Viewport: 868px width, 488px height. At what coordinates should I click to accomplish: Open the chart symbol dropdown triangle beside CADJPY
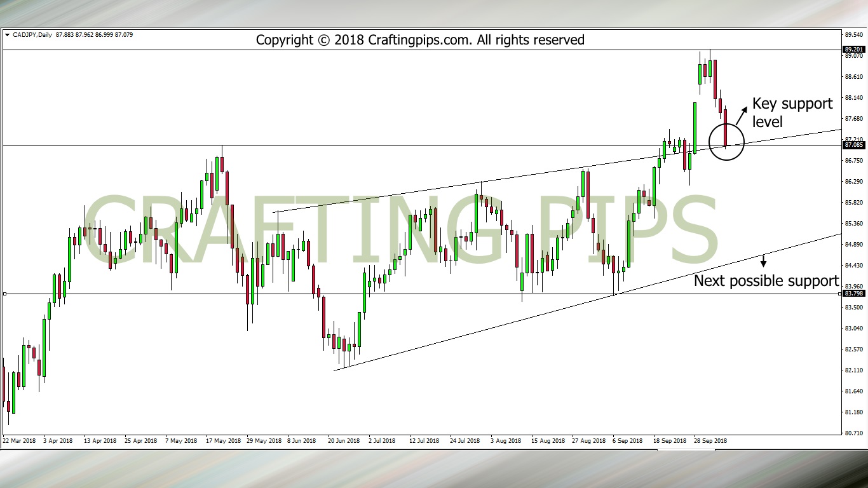pyautogui.click(x=7, y=35)
